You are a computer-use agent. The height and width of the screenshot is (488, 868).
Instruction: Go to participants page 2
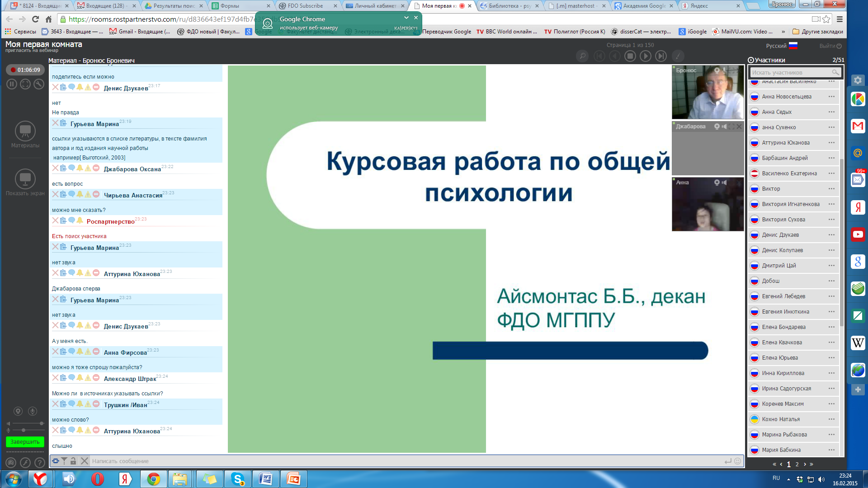point(797,464)
